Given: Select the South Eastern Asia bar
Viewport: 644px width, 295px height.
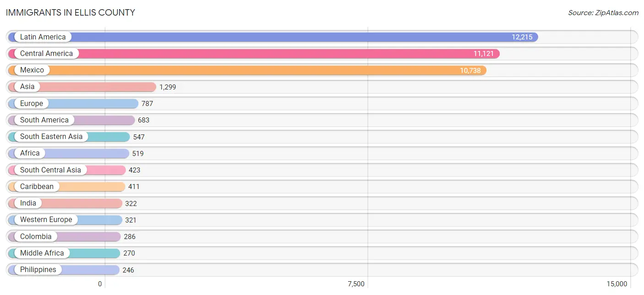Looking at the screenshot, I should [x=69, y=137].
